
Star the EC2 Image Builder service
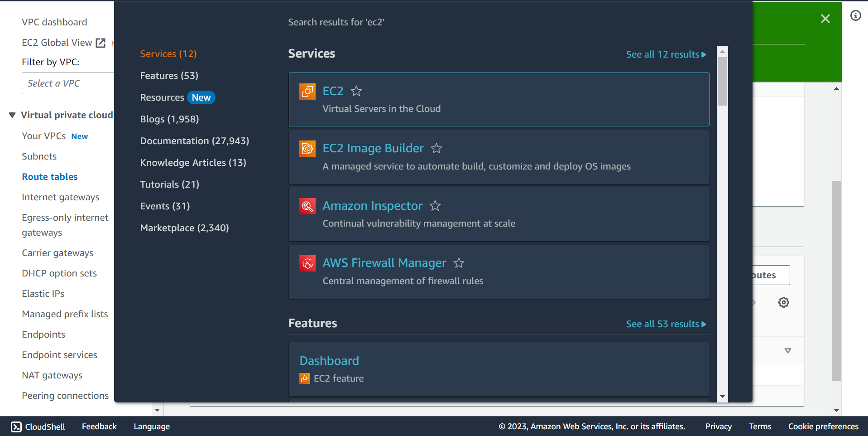[x=436, y=148]
